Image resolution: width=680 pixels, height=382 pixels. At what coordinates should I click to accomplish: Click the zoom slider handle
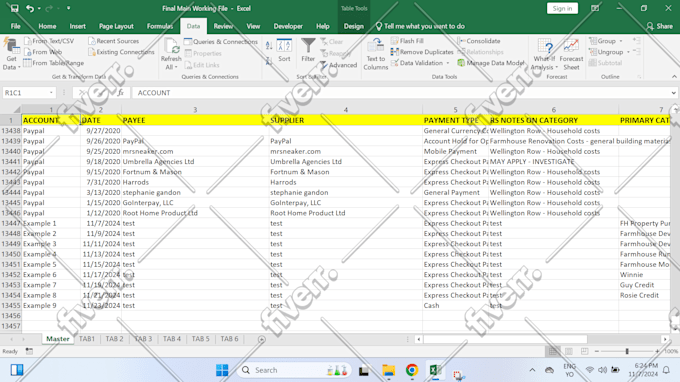[x=627, y=351]
